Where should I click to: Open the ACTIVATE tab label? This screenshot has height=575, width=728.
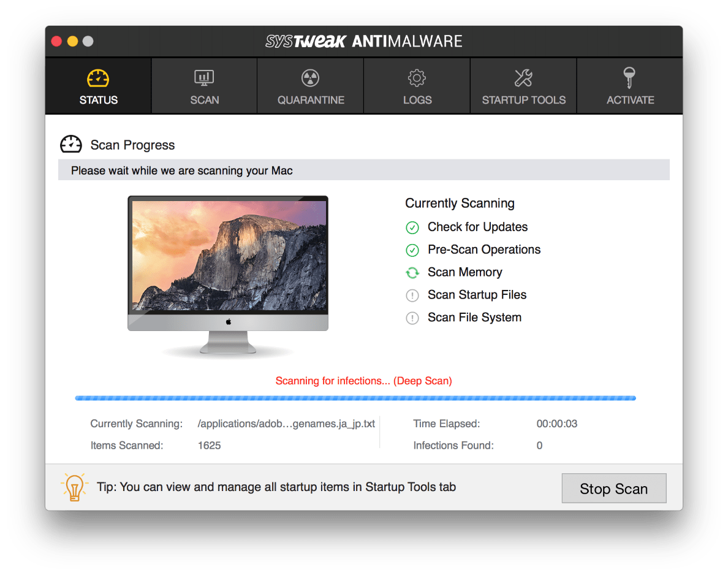(630, 100)
